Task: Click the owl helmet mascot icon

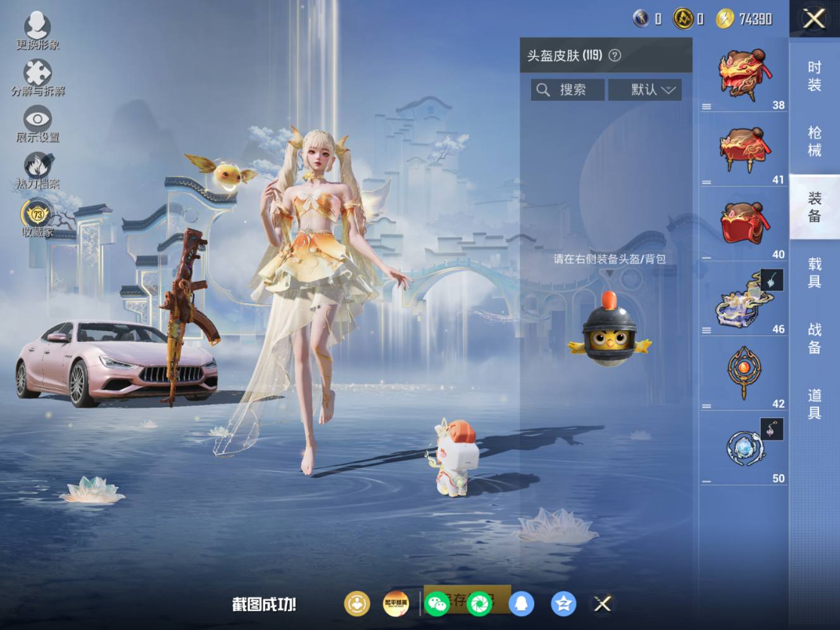Action: tap(609, 330)
